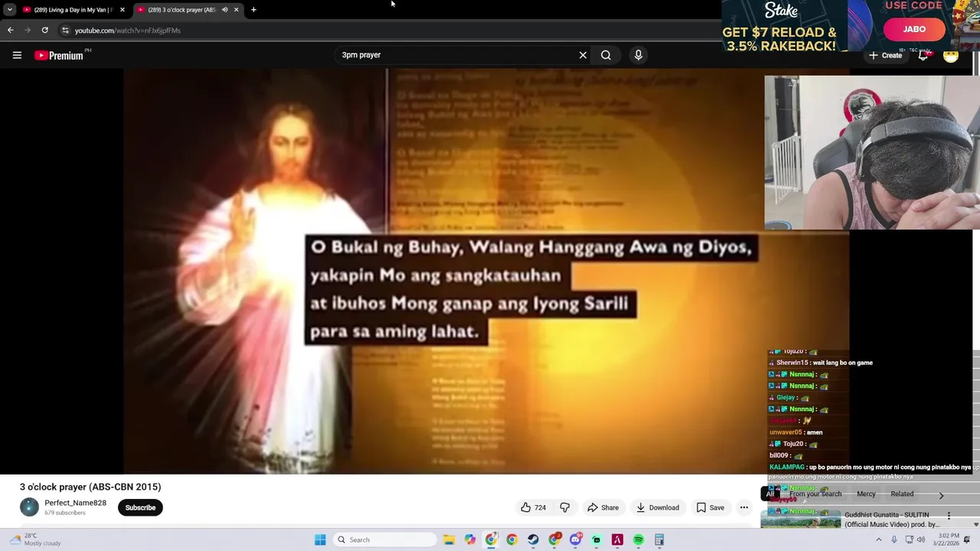980x551 pixels.
Task: Show more filter chips with right arrow
Action: pos(941,495)
